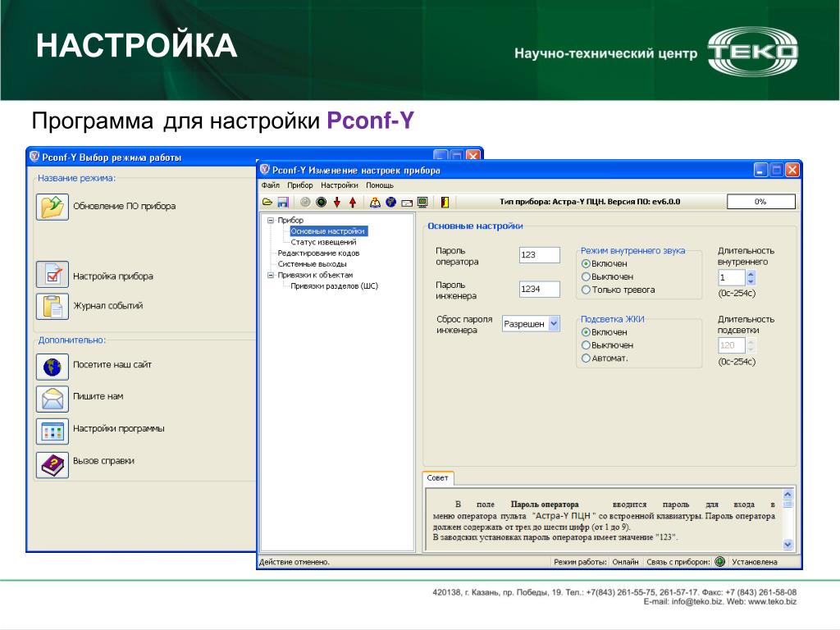The image size is (840, 630).
Task: Click the Обновление ПО прибора label
Action: click(x=125, y=206)
